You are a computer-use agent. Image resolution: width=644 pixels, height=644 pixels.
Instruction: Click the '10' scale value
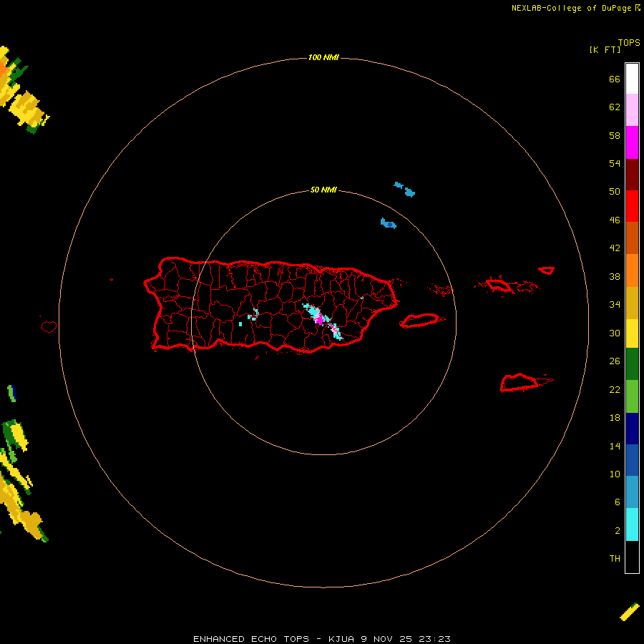tap(615, 474)
